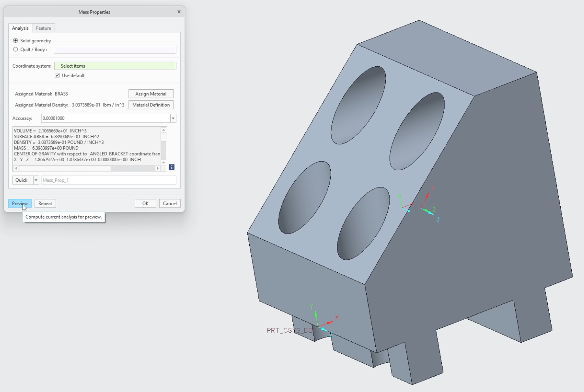The height and width of the screenshot is (392, 584).
Task: Click the results scroll down arrow
Action: click(164, 162)
